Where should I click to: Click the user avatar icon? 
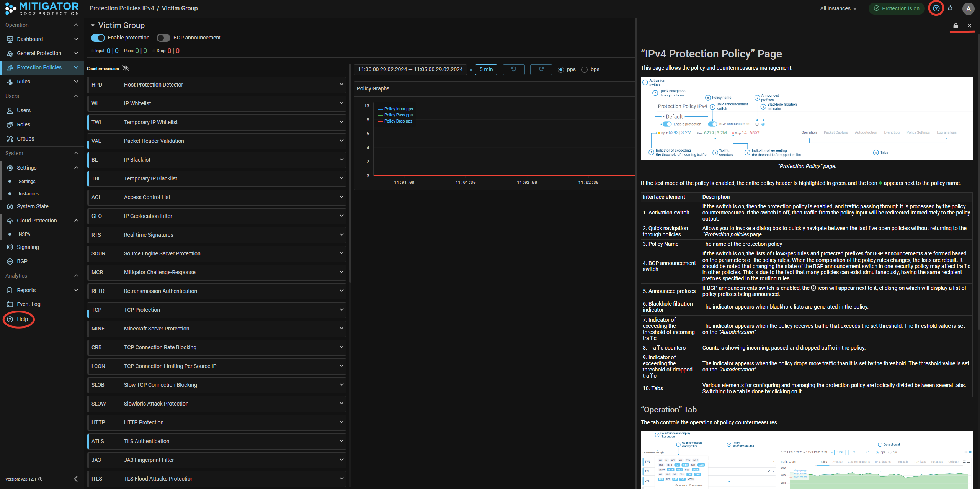coord(968,8)
